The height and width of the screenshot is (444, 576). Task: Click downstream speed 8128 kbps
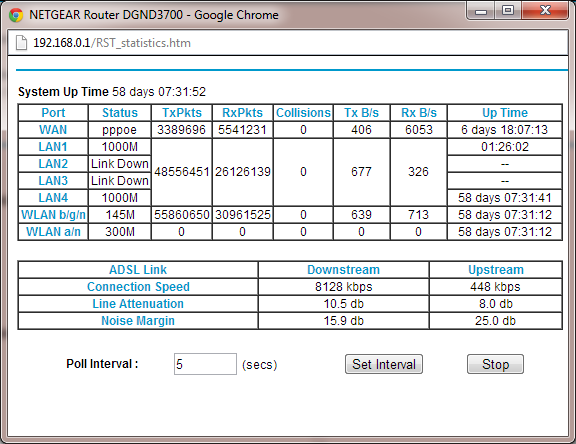[343, 287]
